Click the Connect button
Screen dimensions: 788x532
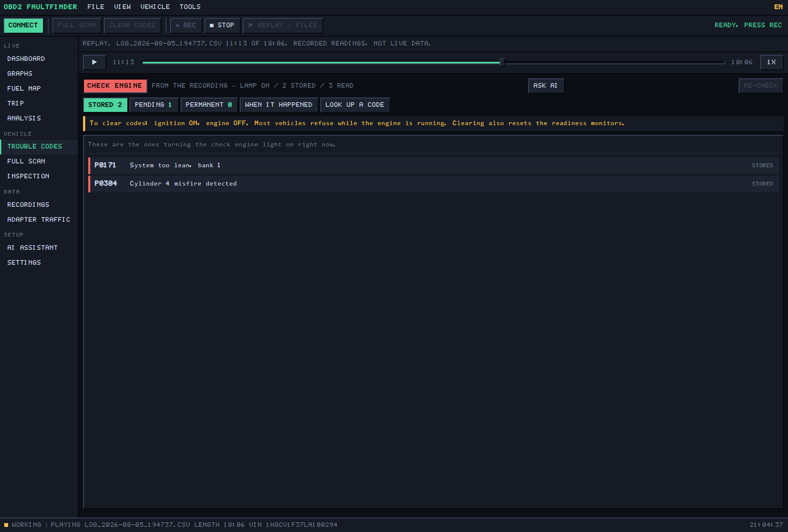[23, 25]
